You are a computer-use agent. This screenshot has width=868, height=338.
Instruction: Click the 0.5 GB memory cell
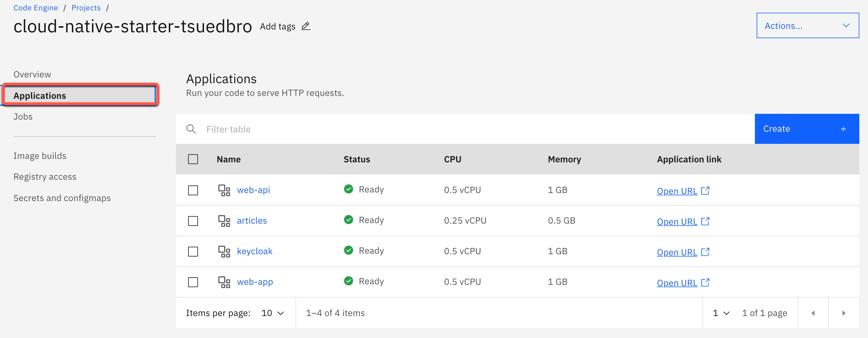561,221
